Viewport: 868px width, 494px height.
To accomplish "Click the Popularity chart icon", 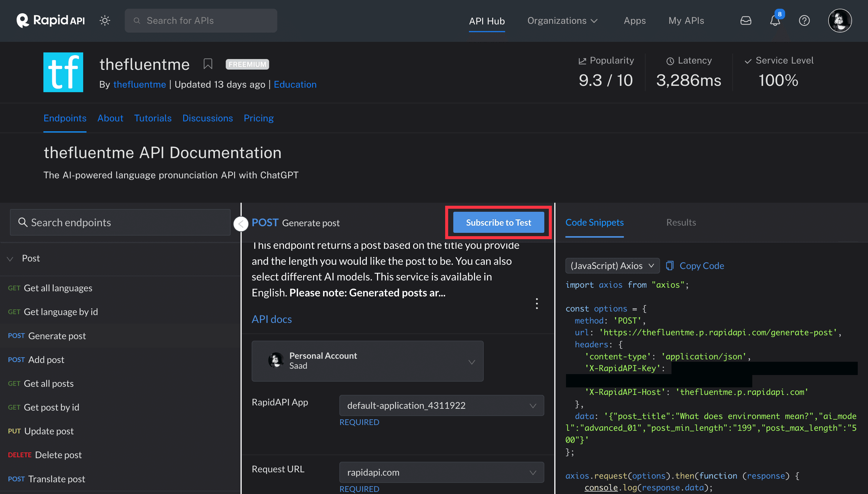I will (582, 61).
